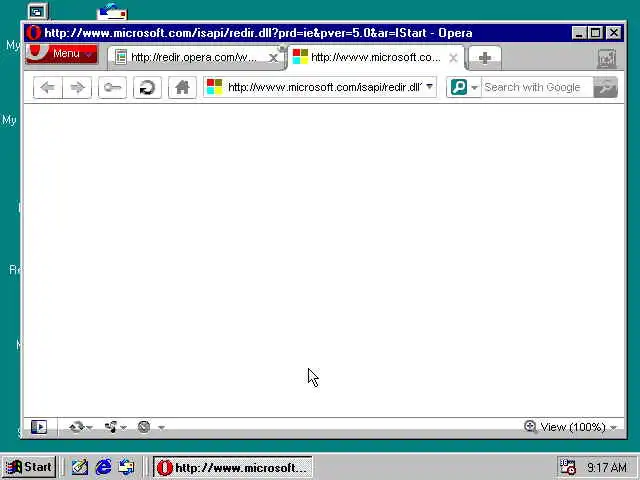This screenshot has width=640, height=480.
Task: Click the Search with Google field
Action: 537,87
